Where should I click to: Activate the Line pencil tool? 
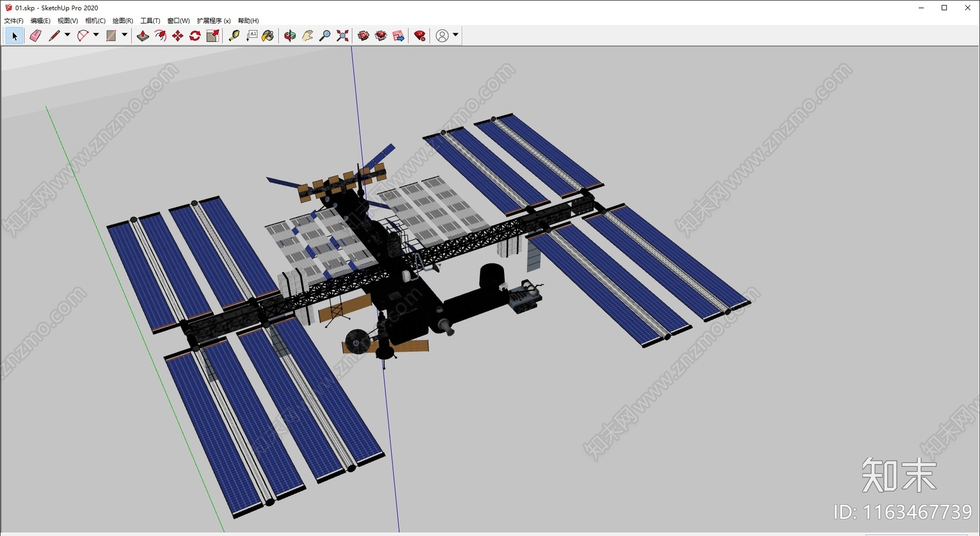(55, 36)
